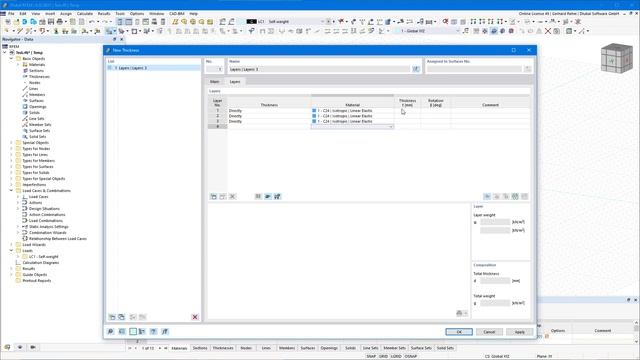Open the material dropdown in layer row 4
This screenshot has height=360, width=640.
tap(391, 127)
